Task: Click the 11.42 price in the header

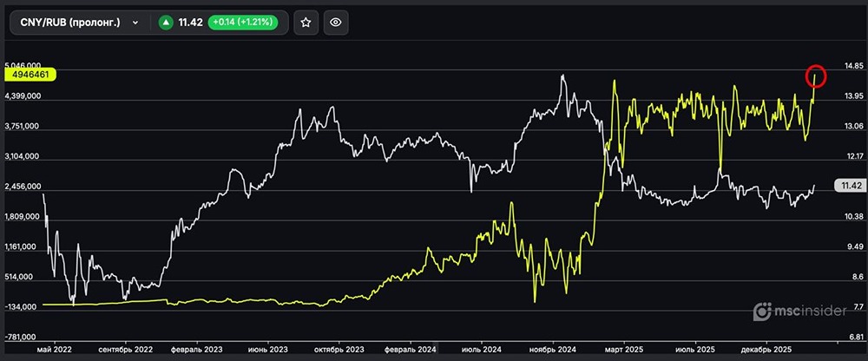Action: [x=190, y=23]
